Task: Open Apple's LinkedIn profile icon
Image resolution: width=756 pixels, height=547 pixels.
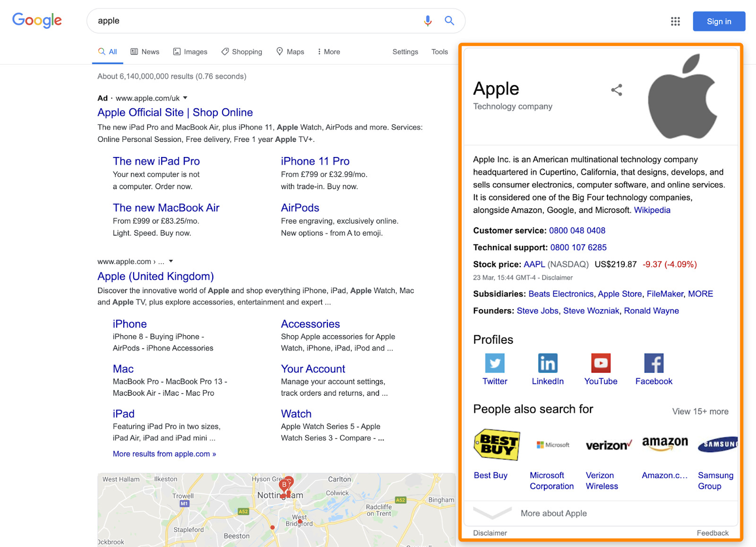Action: point(547,363)
